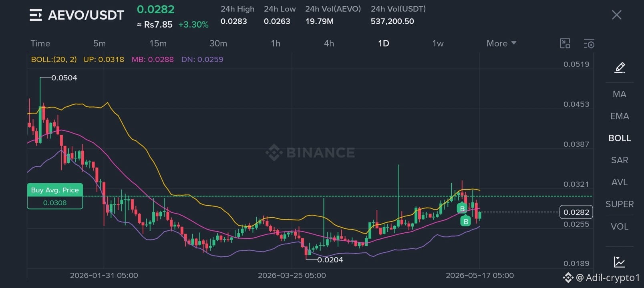Image resolution: width=644 pixels, height=288 pixels.
Task: Close the chart with the X icon
Action: coord(617,15)
